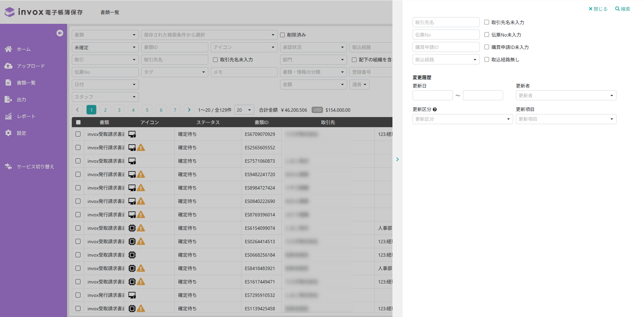This screenshot has width=644, height=317.
Task: Go to next page with arrow
Action: pos(189,110)
